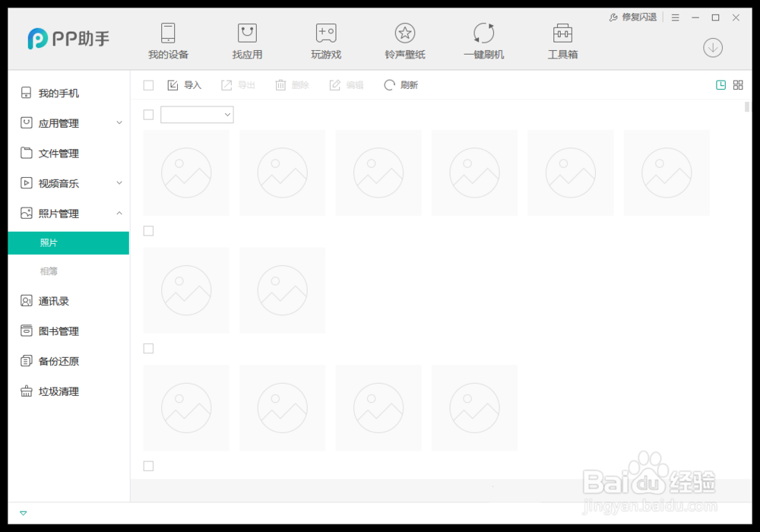Tick the fourth photo group checkbox

point(148,466)
